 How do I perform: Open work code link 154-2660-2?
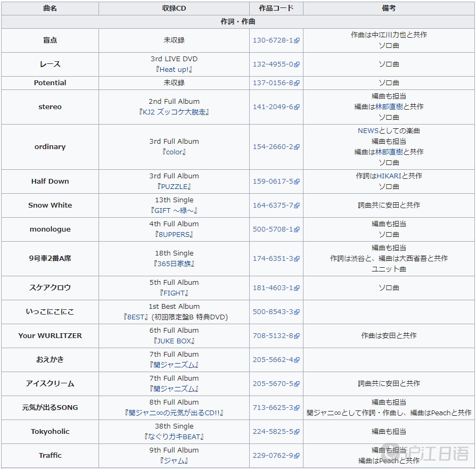276,146
